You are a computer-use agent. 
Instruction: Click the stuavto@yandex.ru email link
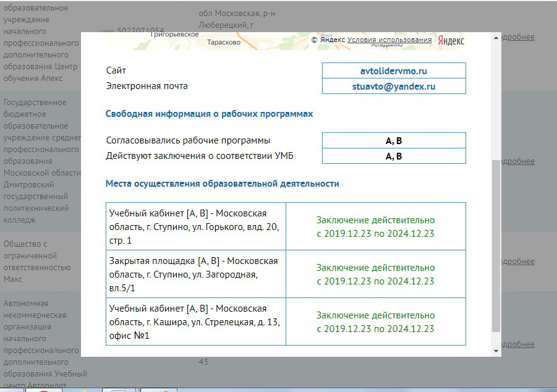[394, 87]
